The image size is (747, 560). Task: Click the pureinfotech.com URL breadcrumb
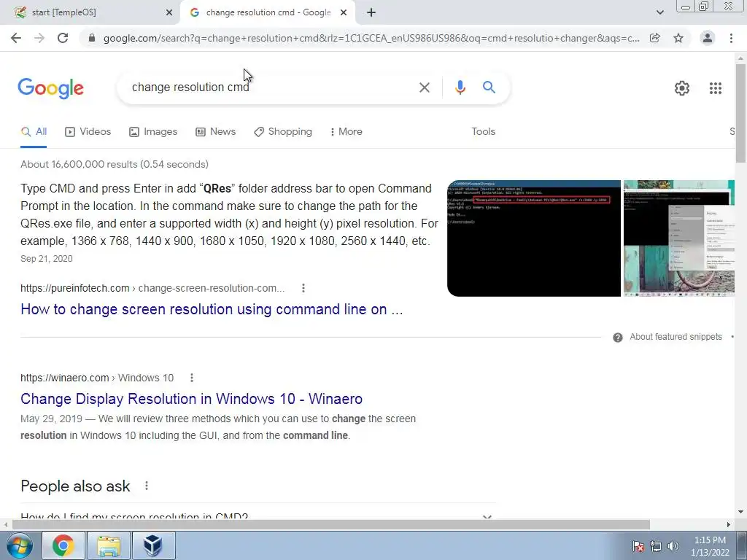pyautogui.click(x=152, y=288)
